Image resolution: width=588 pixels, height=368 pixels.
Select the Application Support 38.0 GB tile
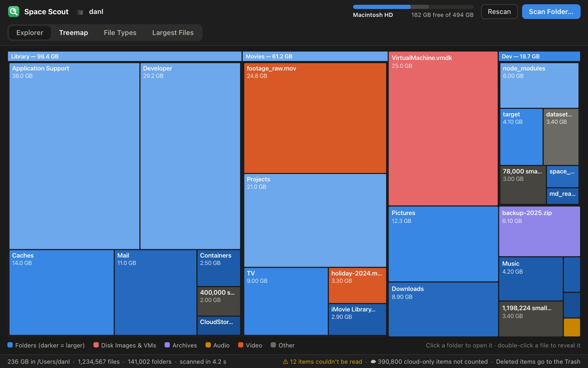coord(74,156)
